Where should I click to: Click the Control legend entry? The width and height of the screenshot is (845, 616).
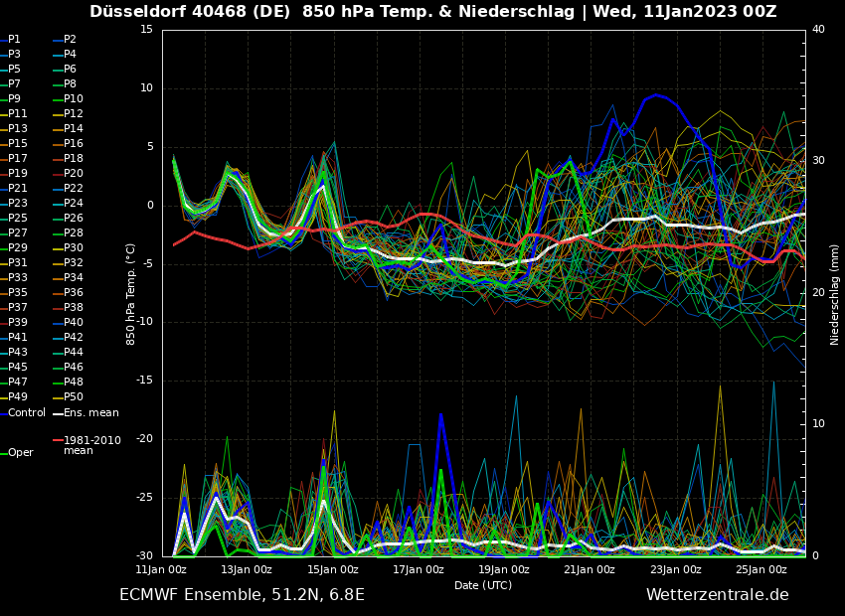(27, 412)
